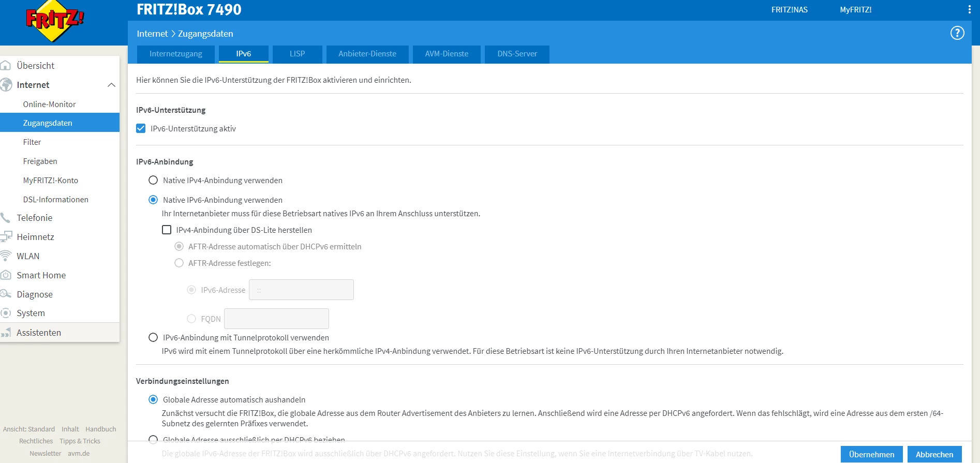The width and height of the screenshot is (980, 463).
Task: Click the Internet breadcrumb link
Action: pos(152,34)
